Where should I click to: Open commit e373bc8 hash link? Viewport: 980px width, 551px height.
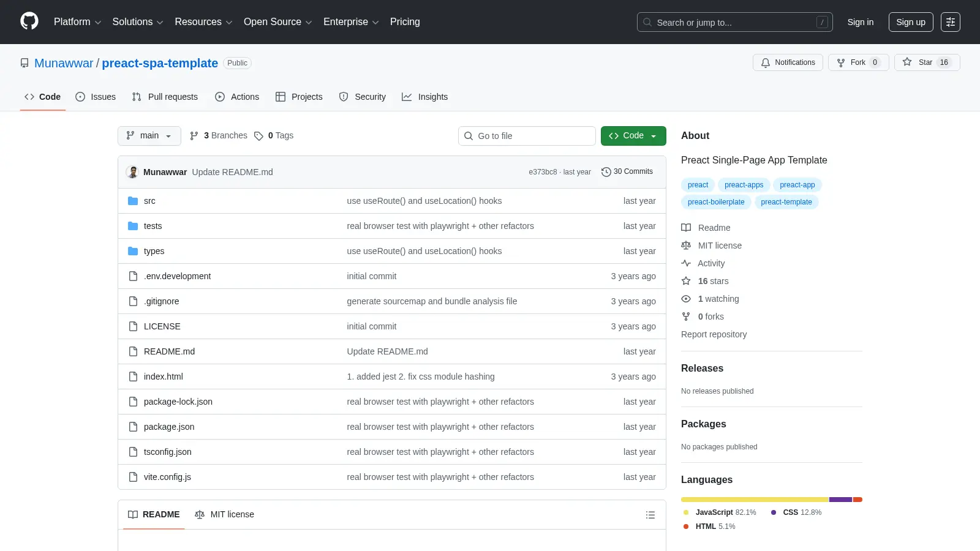click(543, 172)
